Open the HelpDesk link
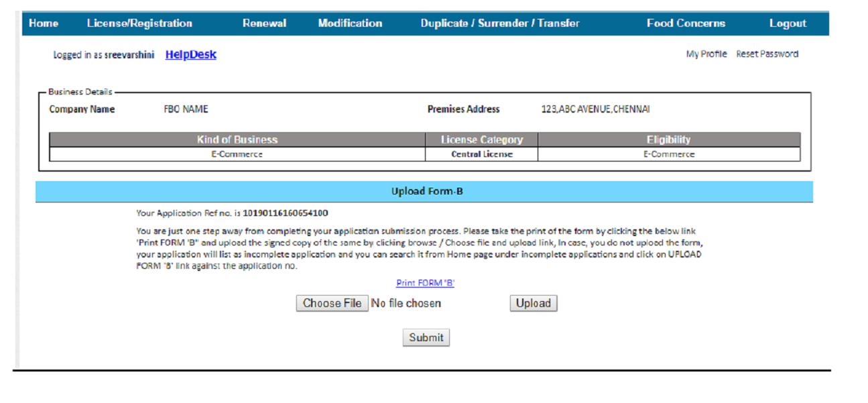Viewport: 868px width, 403px height. click(x=190, y=55)
